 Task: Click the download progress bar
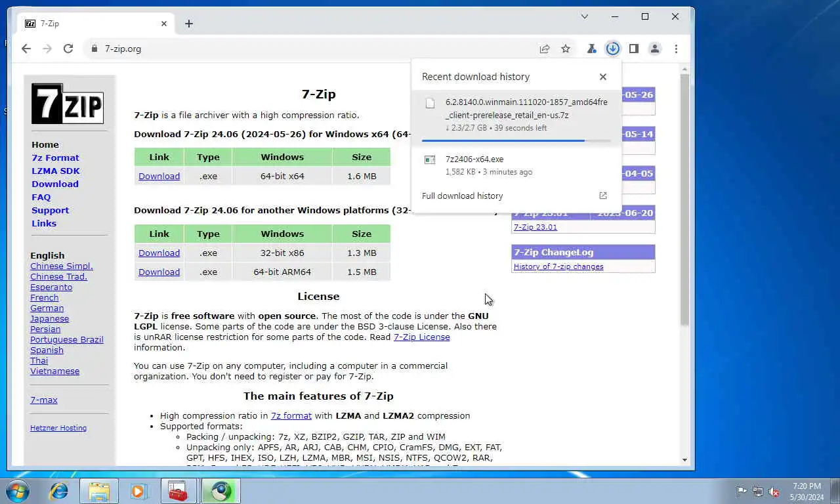pos(516,140)
